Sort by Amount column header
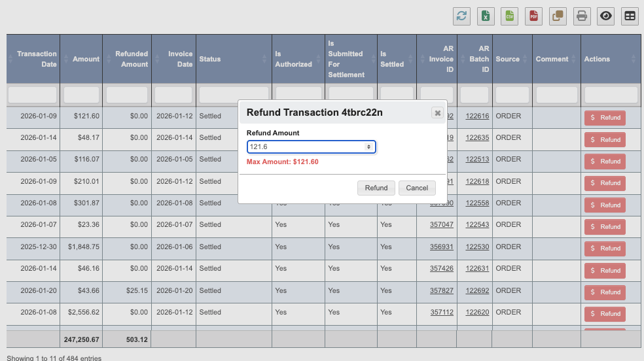Viewport: 644px width, 361px height. (81, 59)
